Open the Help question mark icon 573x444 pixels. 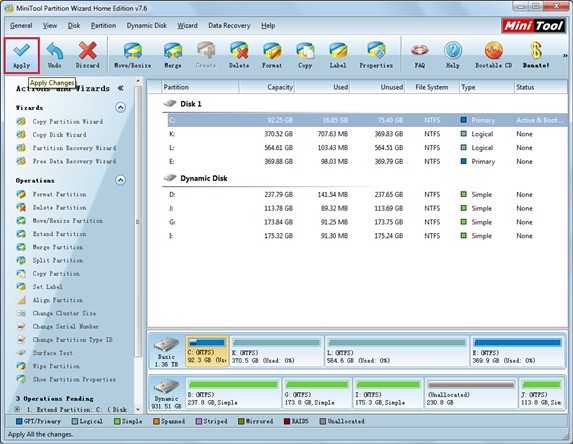pos(453,56)
